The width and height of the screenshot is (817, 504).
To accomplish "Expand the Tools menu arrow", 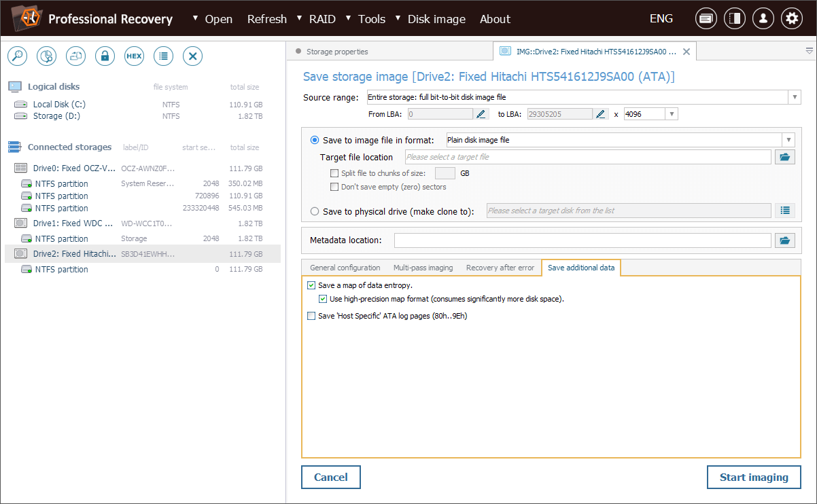I will 349,18.
